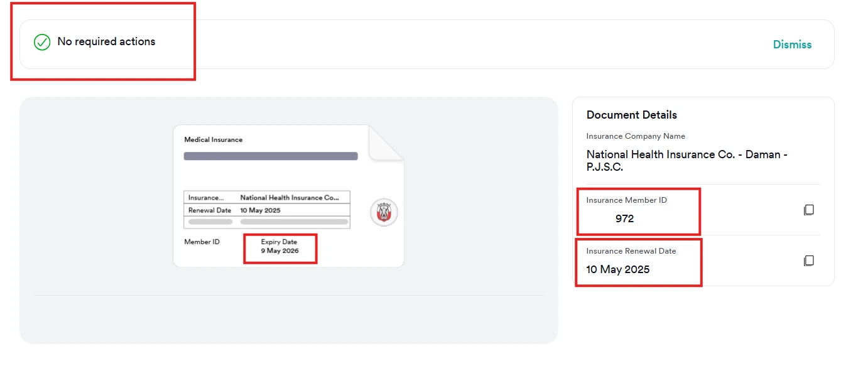Copy the Insurance Renewal Date value
This screenshot has width=868, height=366.
point(809,261)
